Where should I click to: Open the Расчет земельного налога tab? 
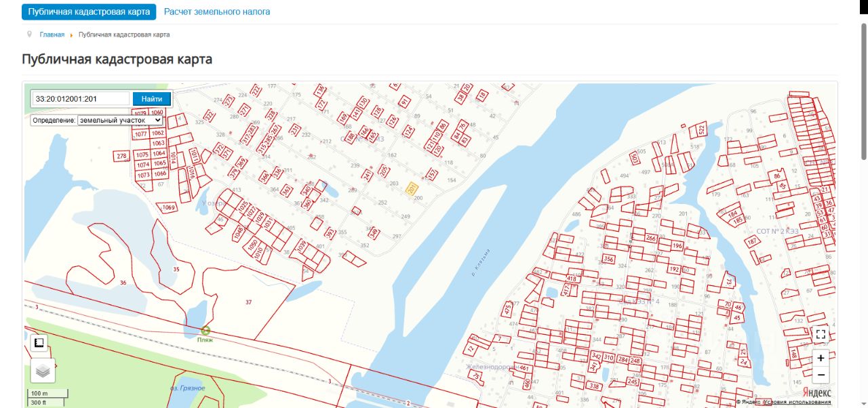point(217,12)
